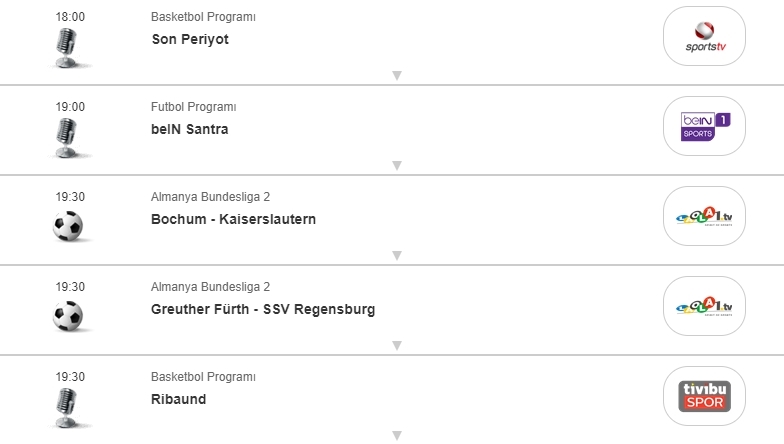The height and width of the screenshot is (444, 784).
Task: Select the Bochum - Kaiserslautern match title
Action: click(x=233, y=219)
